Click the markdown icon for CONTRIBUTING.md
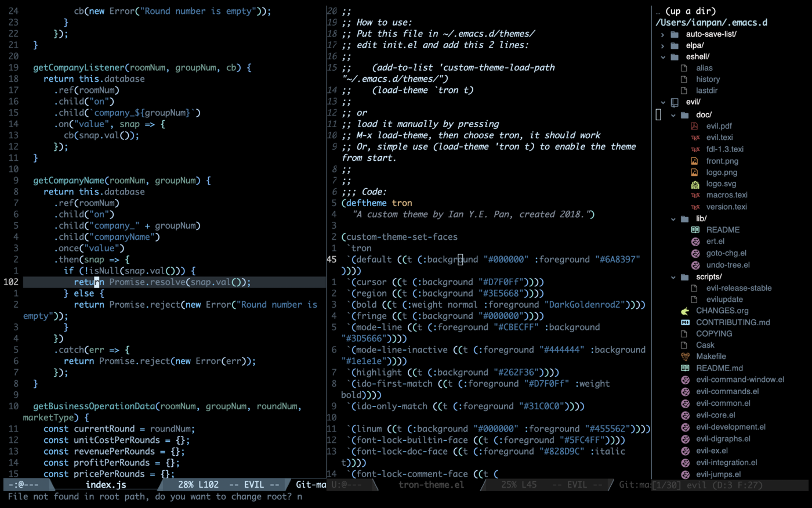The image size is (812, 508). [685, 322]
